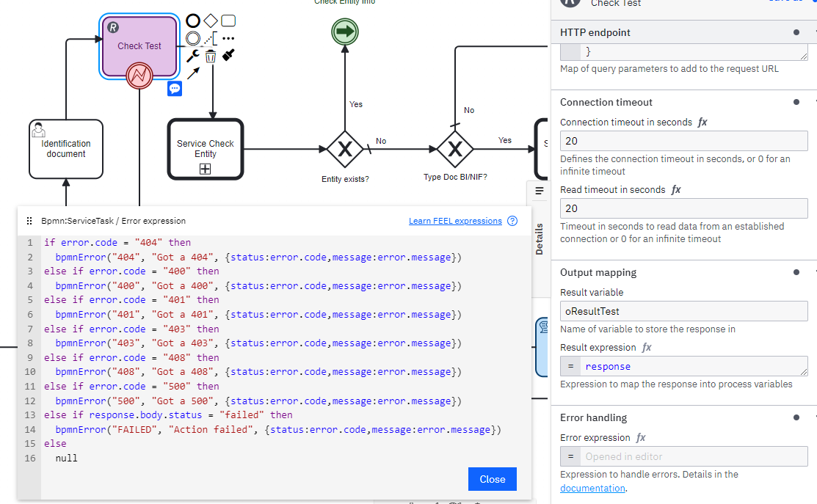
Task: Edit the Connection timeout in seconds field
Action: pyautogui.click(x=683, y=141)
